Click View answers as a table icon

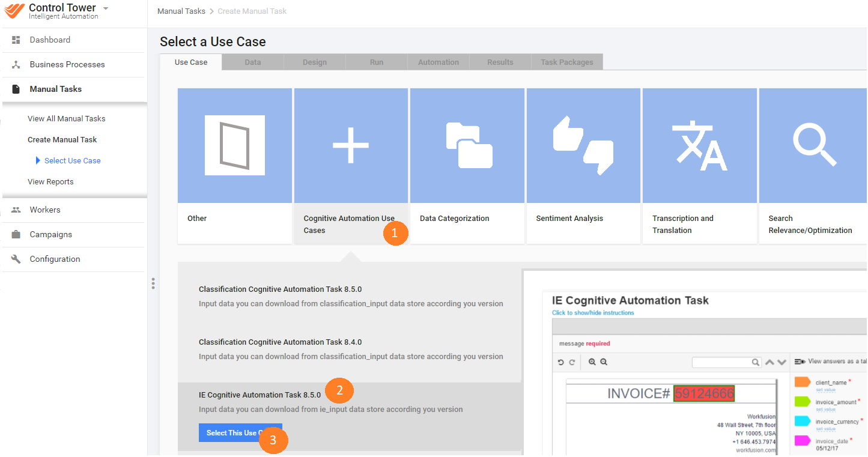point(800,362)
